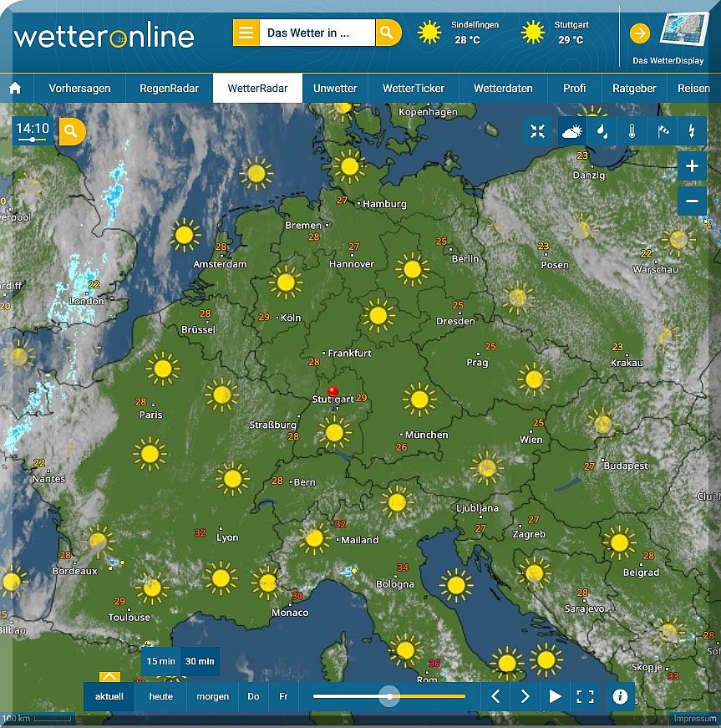Screen dimensions: 721x728
Task: Zoom out the map with minus
Action: (692, 201)
